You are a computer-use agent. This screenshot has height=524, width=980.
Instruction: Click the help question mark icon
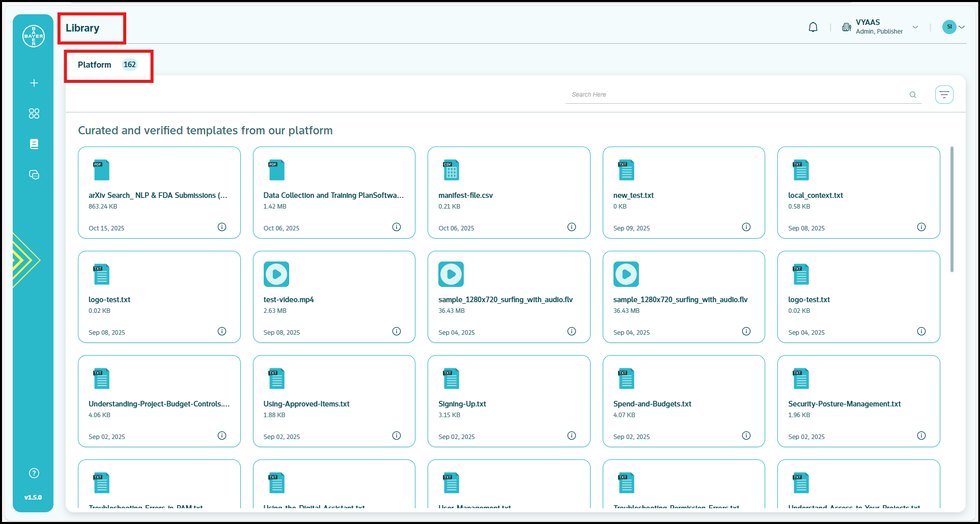click(x=34, y=473)
